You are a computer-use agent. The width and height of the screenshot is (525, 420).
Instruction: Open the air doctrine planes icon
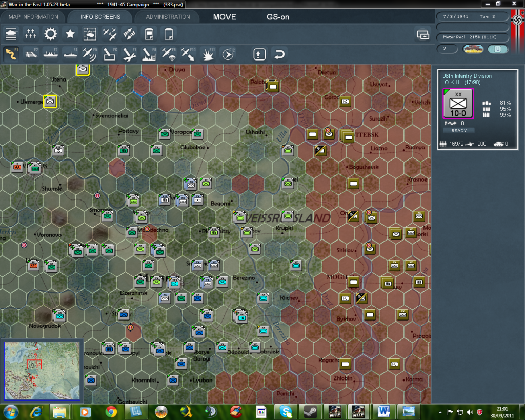coord(110,34)
